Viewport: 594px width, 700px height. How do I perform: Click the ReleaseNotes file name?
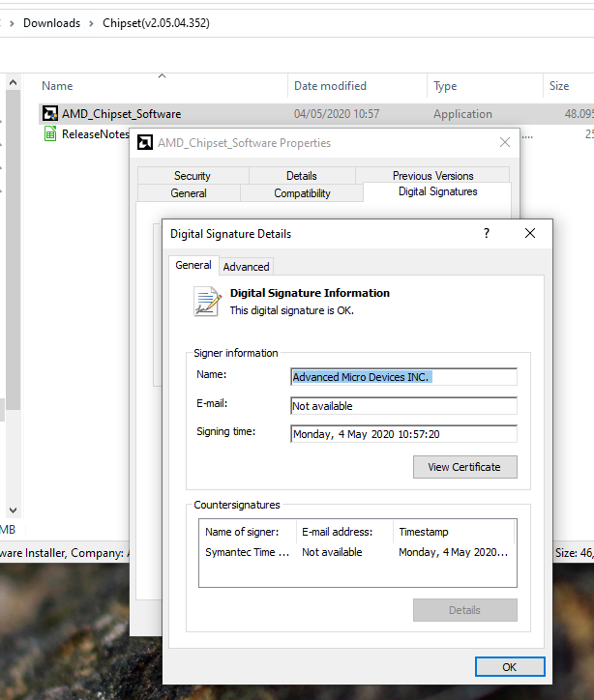[x=95, y=134]
